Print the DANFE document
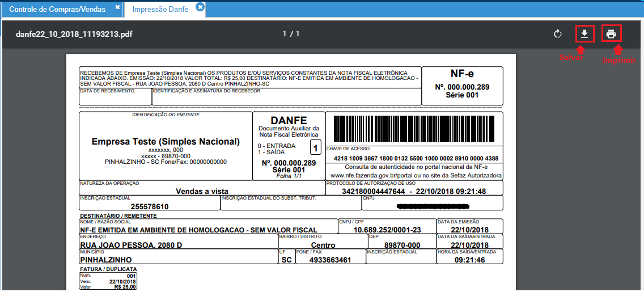644x292 pixels. click(x=611, y=33)
